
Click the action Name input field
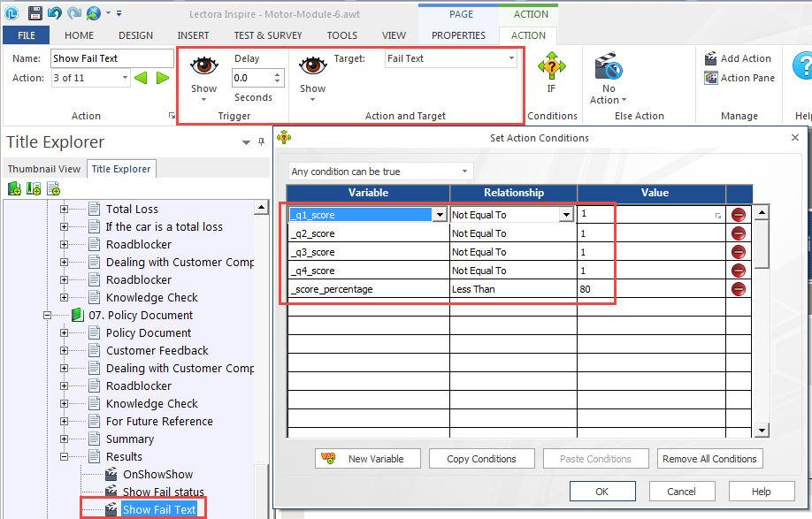coord(111,58)
